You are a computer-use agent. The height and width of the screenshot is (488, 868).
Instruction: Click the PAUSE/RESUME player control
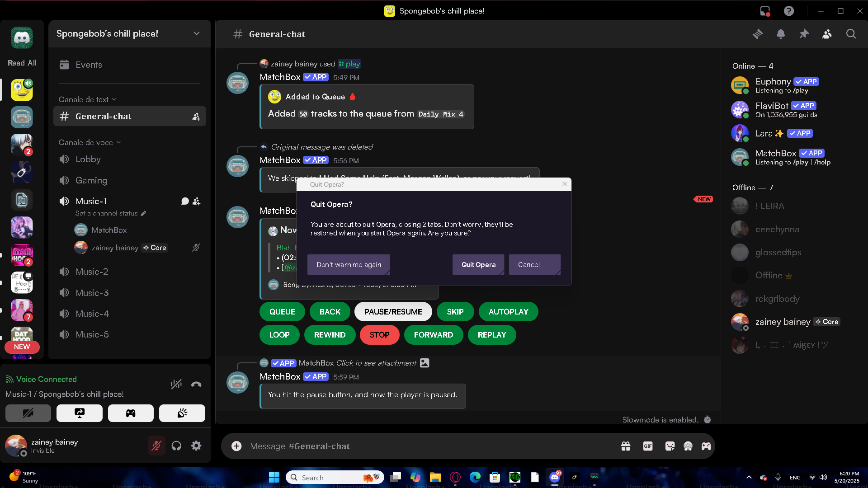pos(393,312)
